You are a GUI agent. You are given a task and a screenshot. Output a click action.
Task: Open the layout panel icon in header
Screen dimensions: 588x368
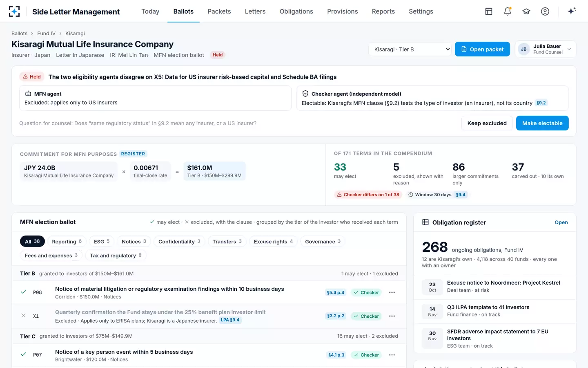click(489, 11)
